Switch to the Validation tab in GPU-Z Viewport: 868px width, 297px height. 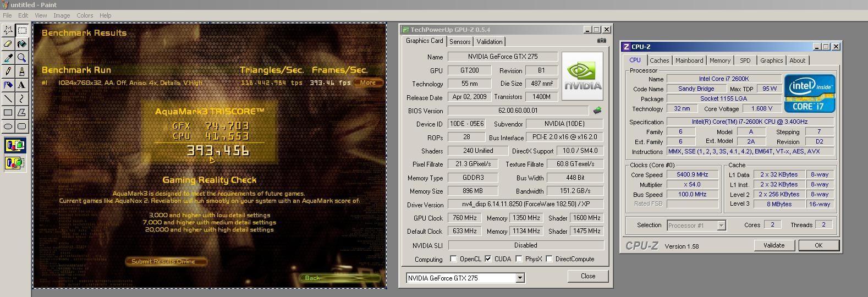point(490,42)
